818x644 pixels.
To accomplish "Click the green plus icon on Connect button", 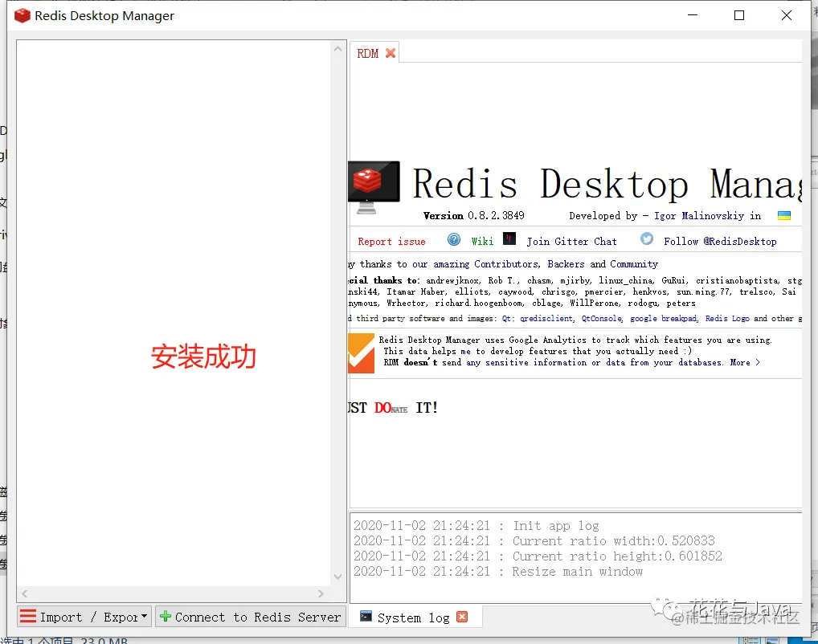I will coord(166,617).
